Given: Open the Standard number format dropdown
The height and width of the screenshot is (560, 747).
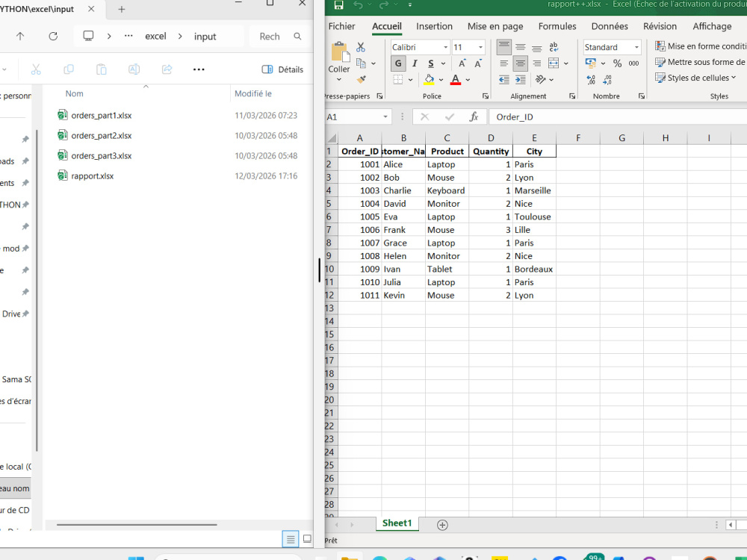Looking at the screenshot, I should pyautogui.click(x=636, y=47).
